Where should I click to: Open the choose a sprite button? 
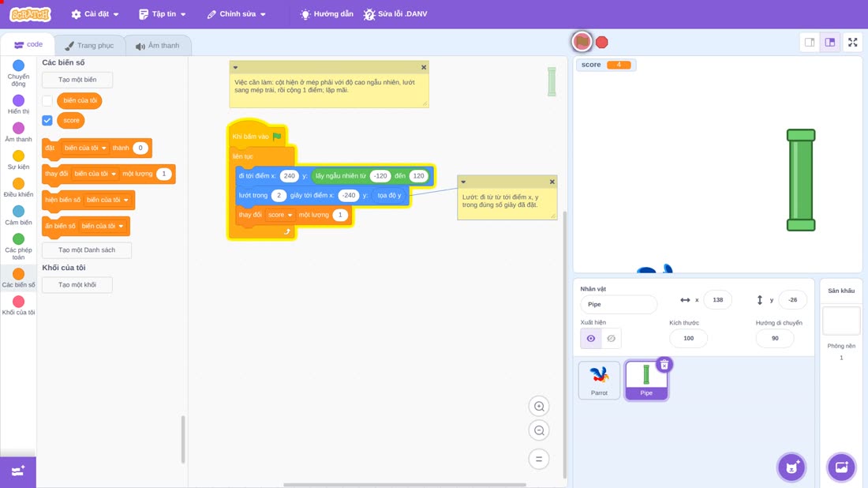point(791,467)
